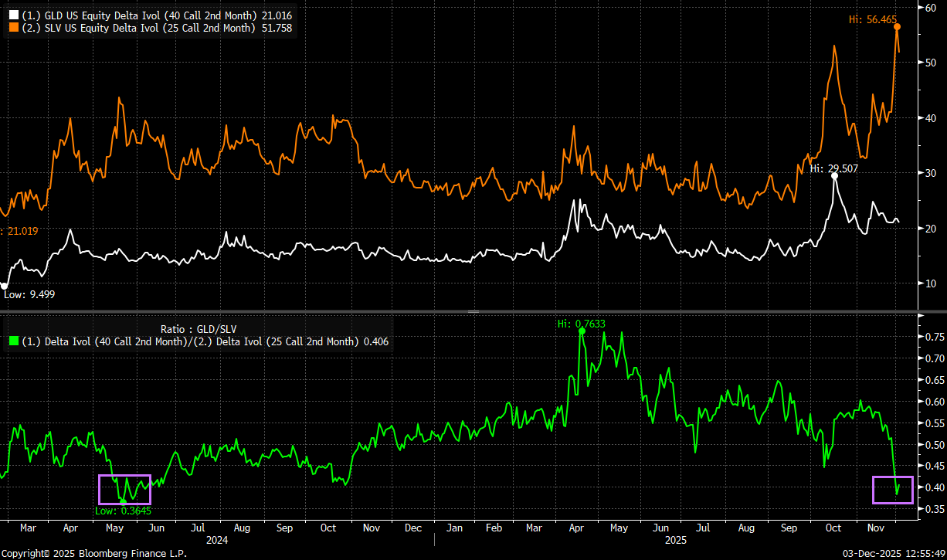Click the orange SLV high point marker
Screen dimensions: 947x560
[897, 26]
